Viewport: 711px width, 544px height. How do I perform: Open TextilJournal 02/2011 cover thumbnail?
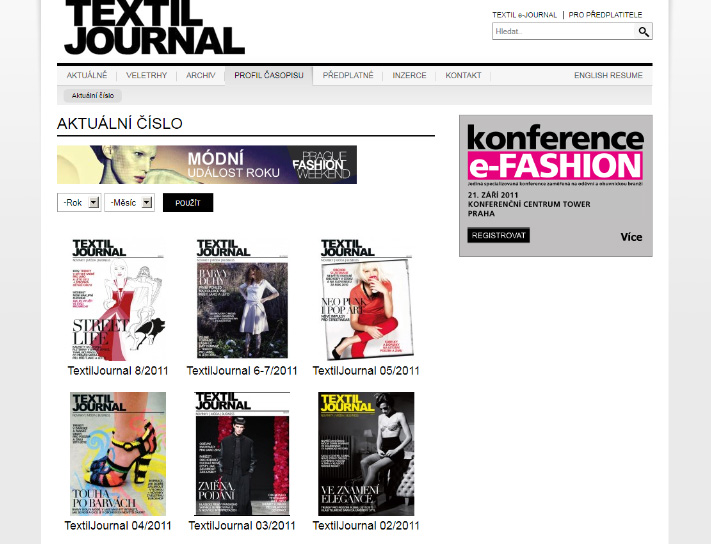tap(366, 454)
